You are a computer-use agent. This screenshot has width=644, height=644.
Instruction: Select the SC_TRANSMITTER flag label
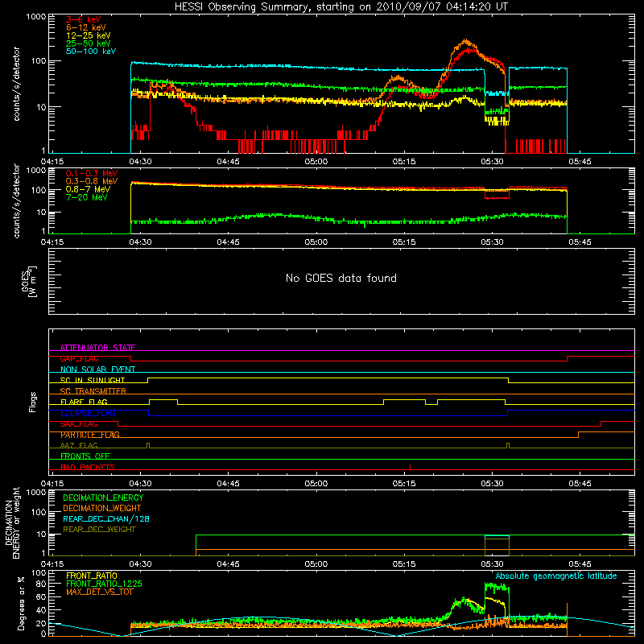click(93, 391)
